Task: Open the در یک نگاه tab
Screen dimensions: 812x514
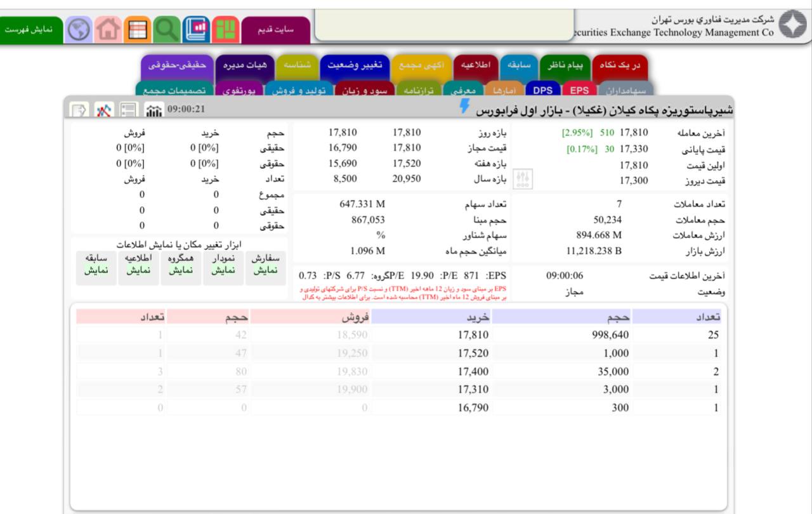Action: [620, 66]
